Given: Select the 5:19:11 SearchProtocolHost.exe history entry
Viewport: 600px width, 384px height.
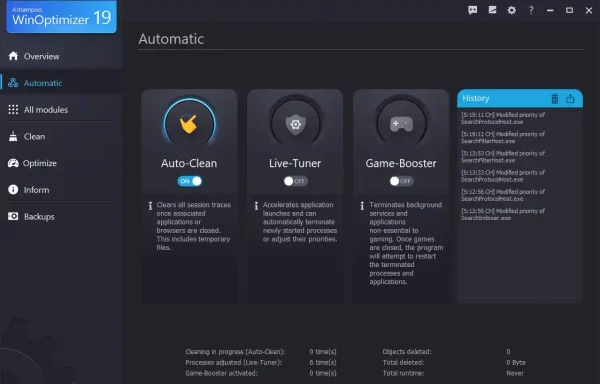Looking at the screenshot, I should [x=503, y=118].
